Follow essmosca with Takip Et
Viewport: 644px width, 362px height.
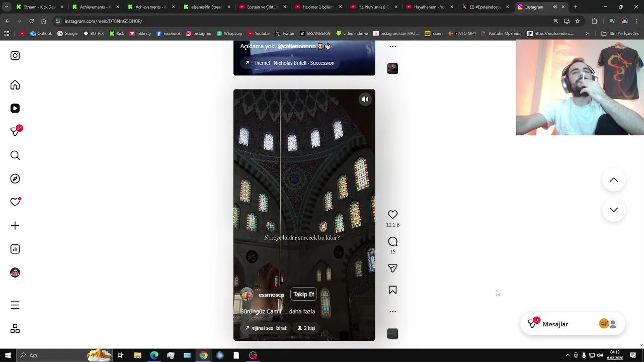304,295
